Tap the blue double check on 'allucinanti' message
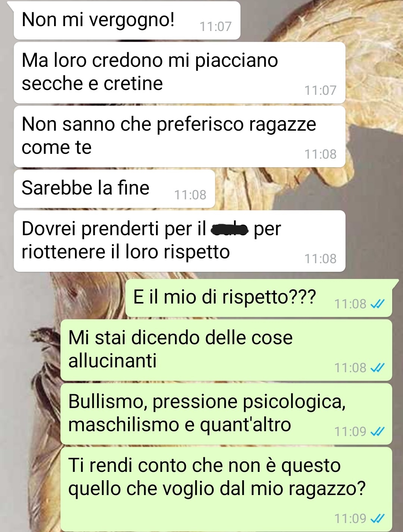Image resolution: width=403 pixels, height=532 pixels. click(x=377, y=368)
